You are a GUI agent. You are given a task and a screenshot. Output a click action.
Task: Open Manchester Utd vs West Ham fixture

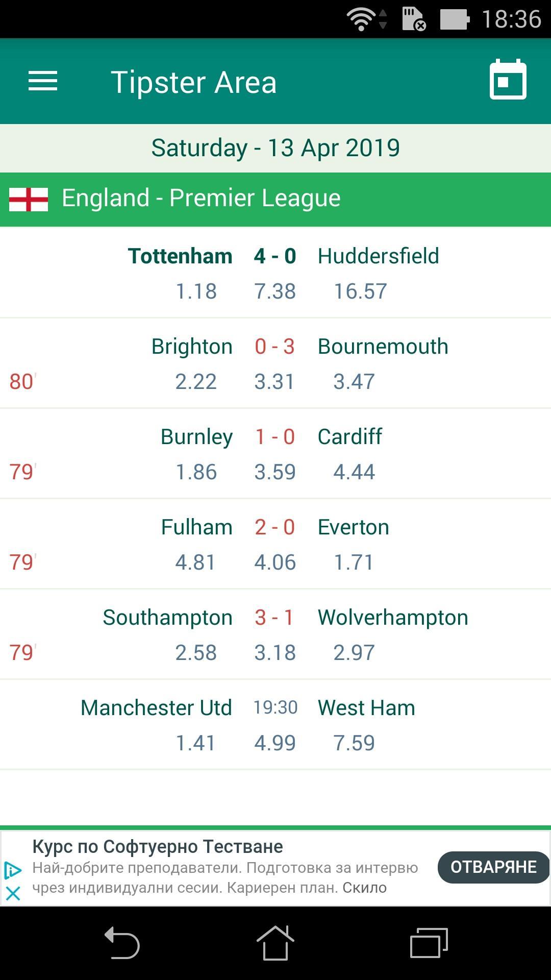pyautogui.click(x=275, y=724)
